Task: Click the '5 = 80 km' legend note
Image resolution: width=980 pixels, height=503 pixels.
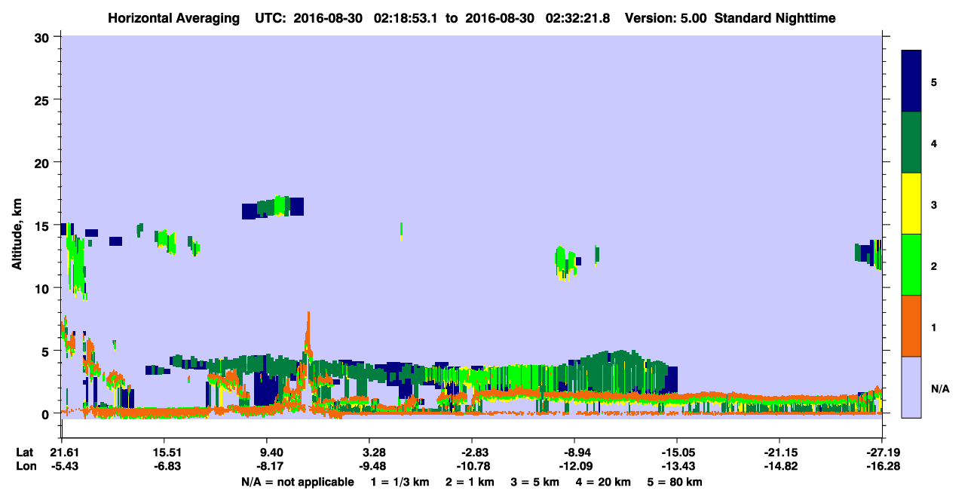Action: point(675,482)
